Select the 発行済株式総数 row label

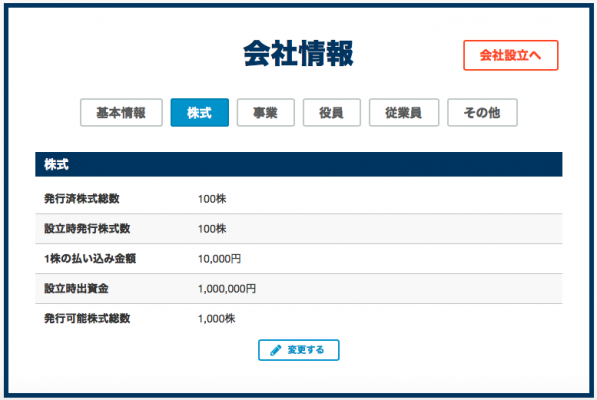click(82, 199)
